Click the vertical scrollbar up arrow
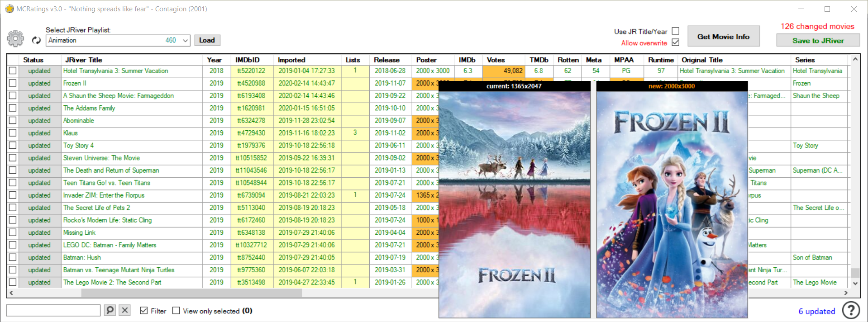The height and width of the screenshot is (322, 868). 855,59
